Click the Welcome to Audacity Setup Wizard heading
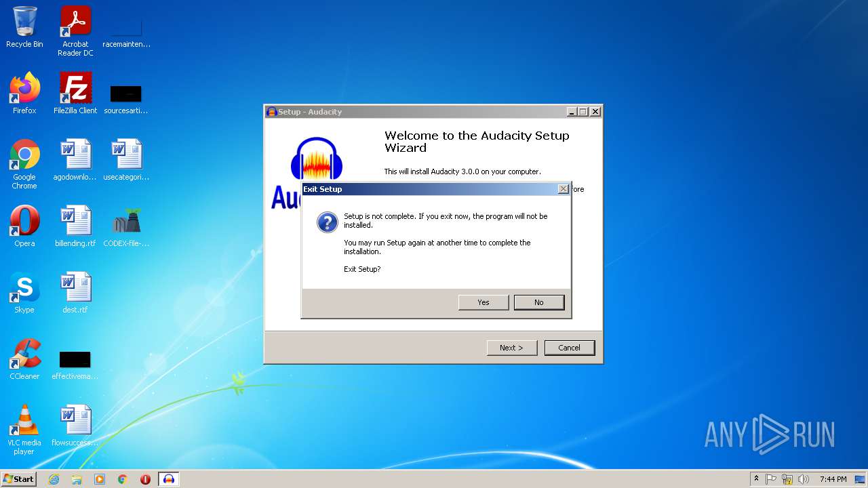Viewport: 868px width, 488px height. 477,142
